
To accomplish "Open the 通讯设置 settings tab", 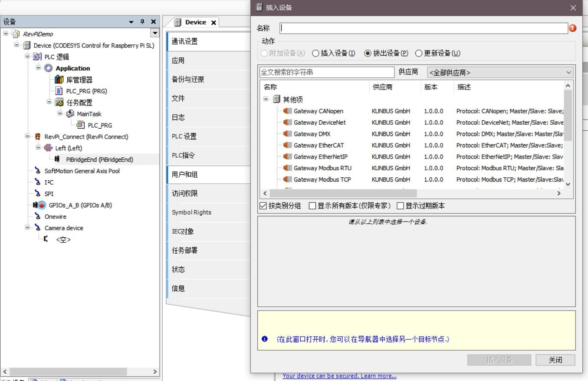I will click(x=185, y=41).
